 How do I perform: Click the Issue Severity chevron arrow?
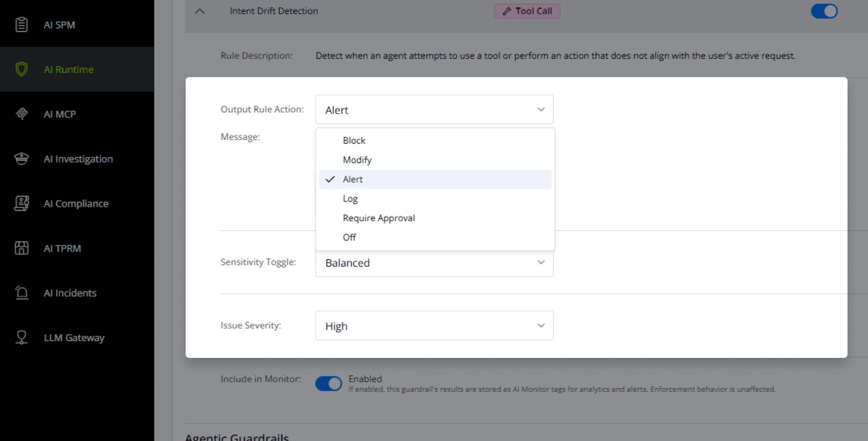coord(541,326)
